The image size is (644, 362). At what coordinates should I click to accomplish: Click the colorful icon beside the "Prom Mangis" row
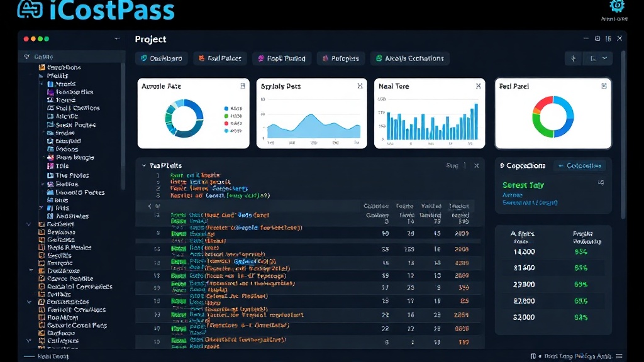[x=50, y=158]
